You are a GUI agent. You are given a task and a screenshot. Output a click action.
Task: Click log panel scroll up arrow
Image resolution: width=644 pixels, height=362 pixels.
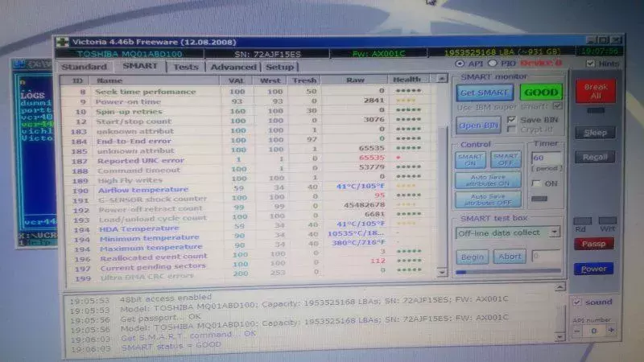point(559,287)
